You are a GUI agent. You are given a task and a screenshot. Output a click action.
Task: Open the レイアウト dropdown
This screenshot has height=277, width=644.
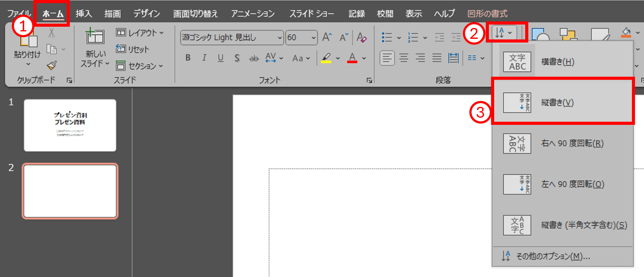pos(140,33)
